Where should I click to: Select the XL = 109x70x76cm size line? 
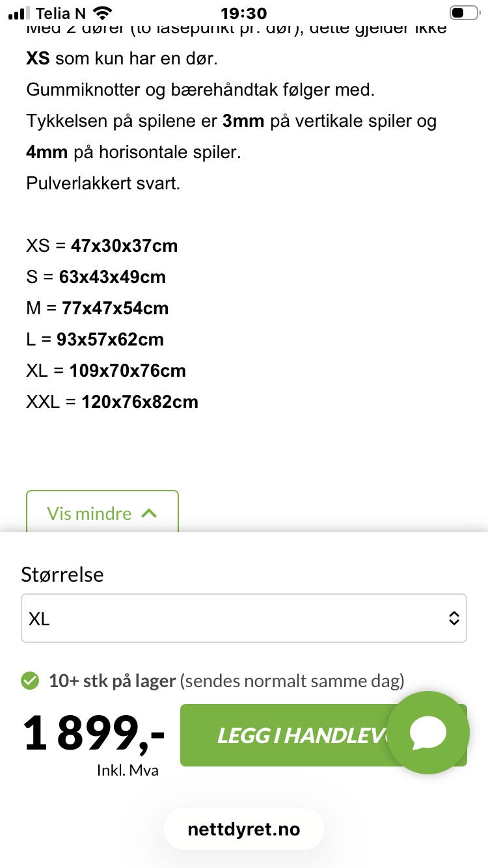(x=106, y=371)
